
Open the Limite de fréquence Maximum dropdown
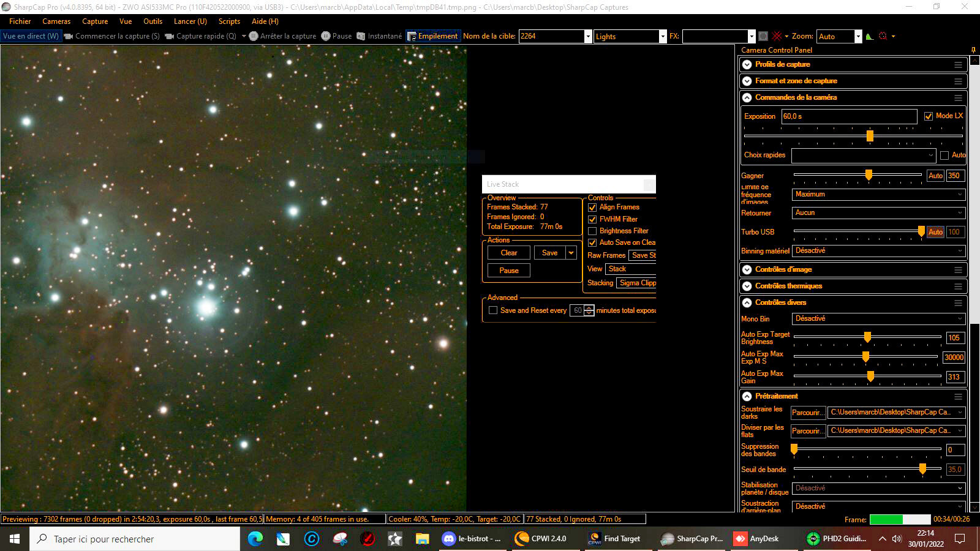point(879,194)
